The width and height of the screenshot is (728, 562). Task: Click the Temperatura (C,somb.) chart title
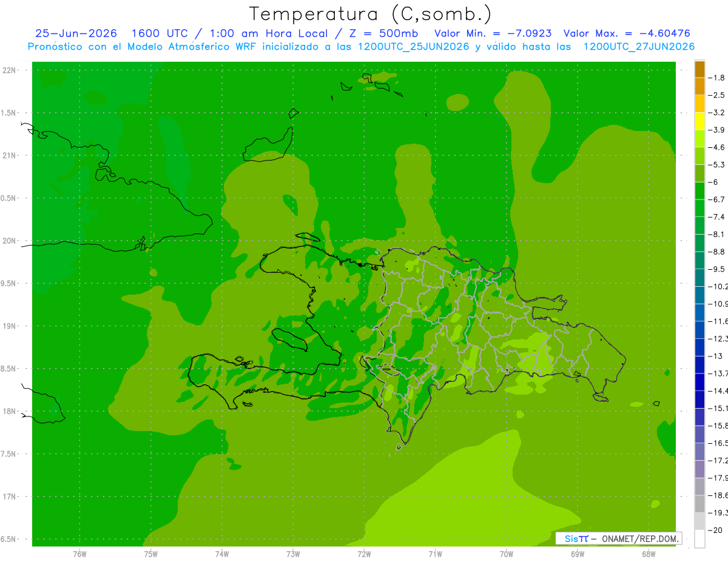[x=370, y=13]
